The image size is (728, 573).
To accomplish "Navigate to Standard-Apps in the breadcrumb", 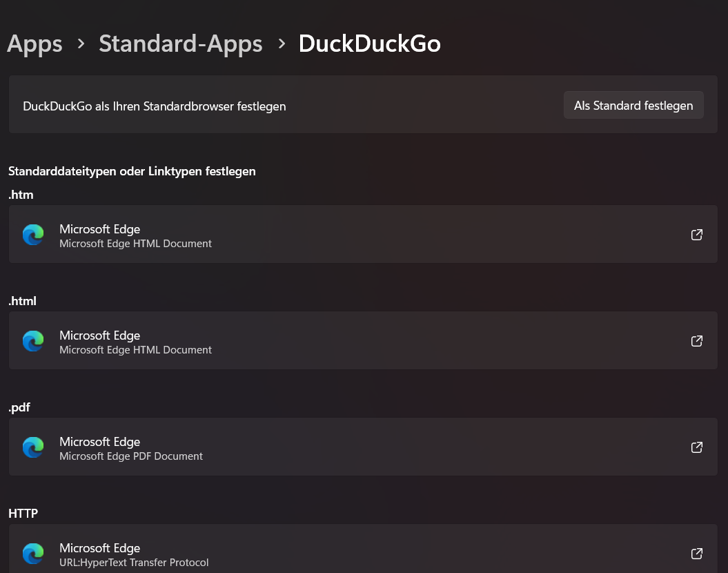I will tap(180, 44).
